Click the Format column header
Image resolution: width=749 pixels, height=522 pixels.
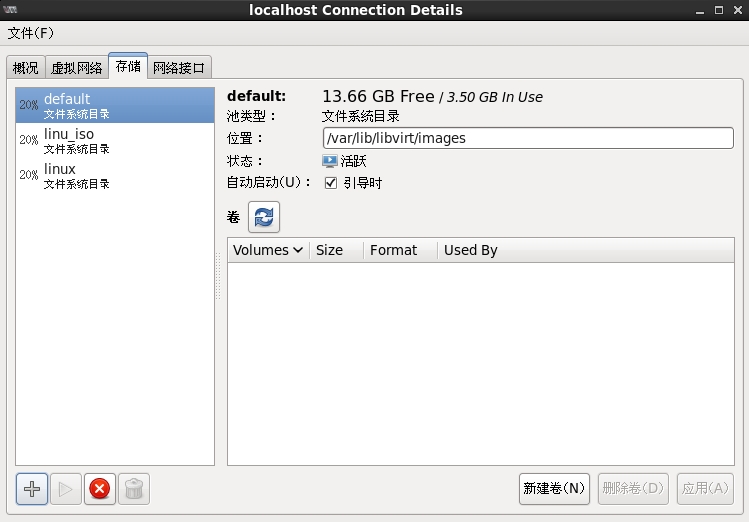tap(393, 250)
